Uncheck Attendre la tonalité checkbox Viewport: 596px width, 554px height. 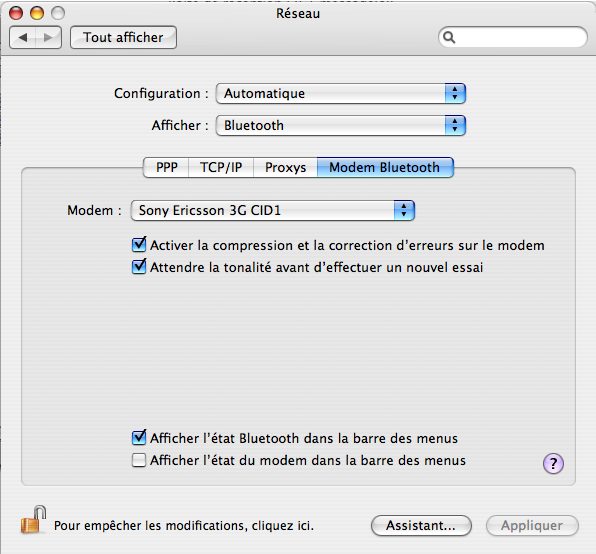139,267
